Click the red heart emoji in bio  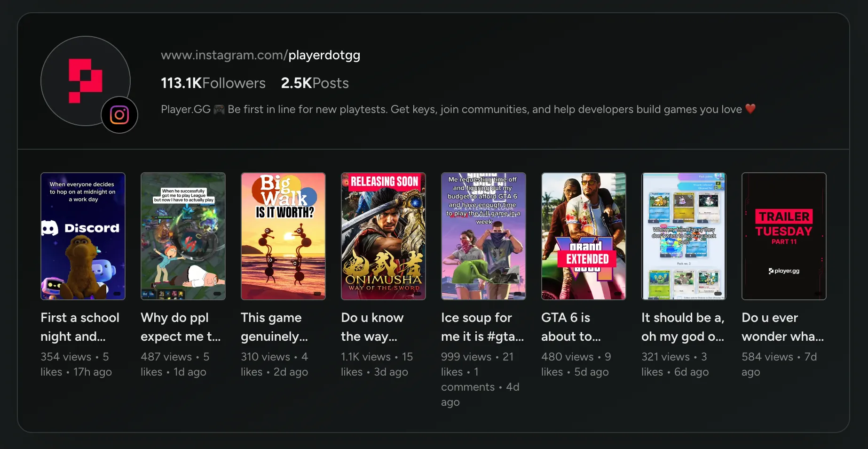tap(750, 109)
